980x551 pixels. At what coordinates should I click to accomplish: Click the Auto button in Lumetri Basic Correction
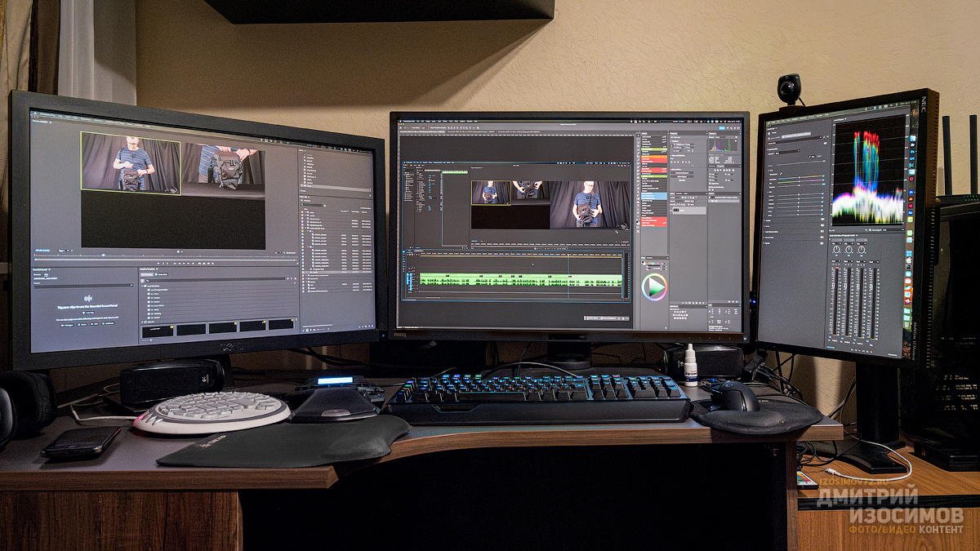[x=813, y=156]
